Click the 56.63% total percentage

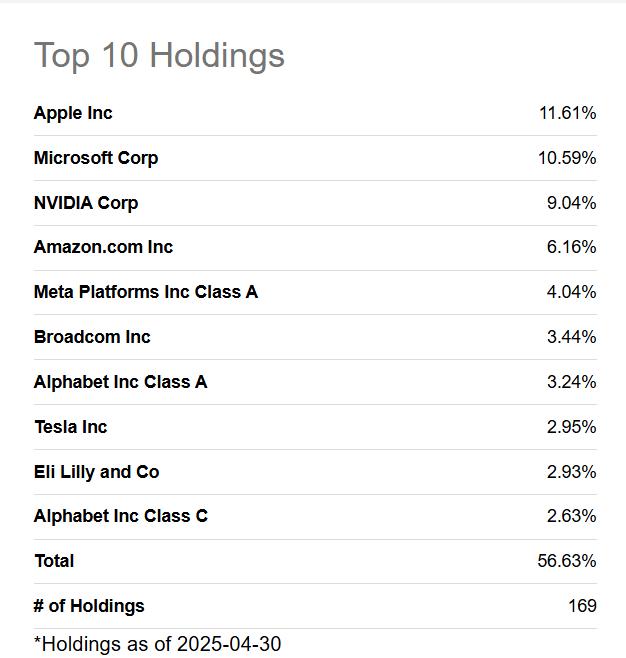(x=567, y=561)
